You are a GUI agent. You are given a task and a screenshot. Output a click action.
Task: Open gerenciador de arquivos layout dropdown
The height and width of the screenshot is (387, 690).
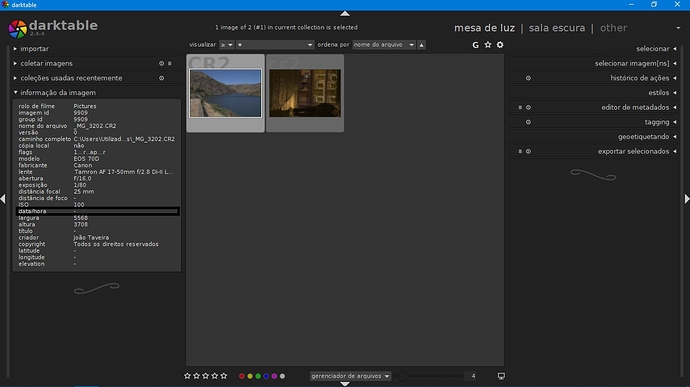pos(350,376)
